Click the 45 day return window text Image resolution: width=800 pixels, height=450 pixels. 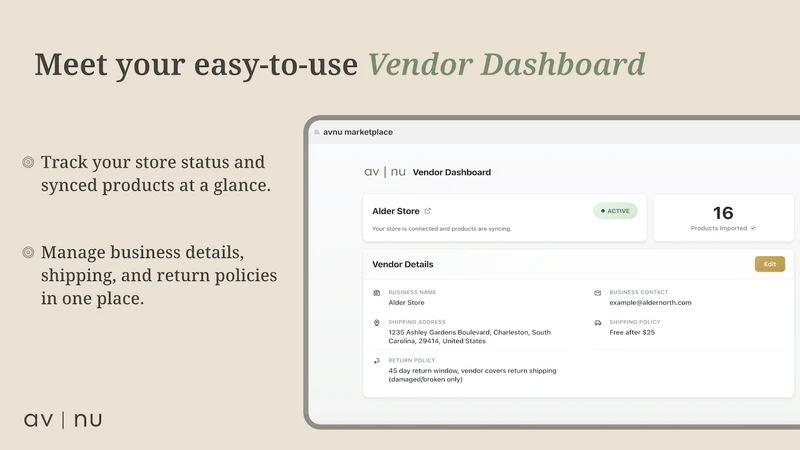click(x=472, y=375)
